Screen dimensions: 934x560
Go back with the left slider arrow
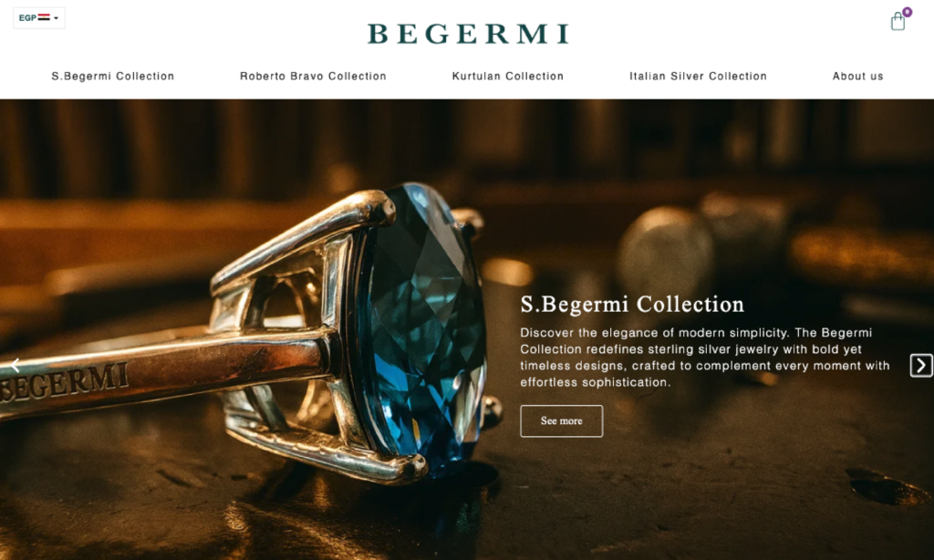[x=16, y=365]
